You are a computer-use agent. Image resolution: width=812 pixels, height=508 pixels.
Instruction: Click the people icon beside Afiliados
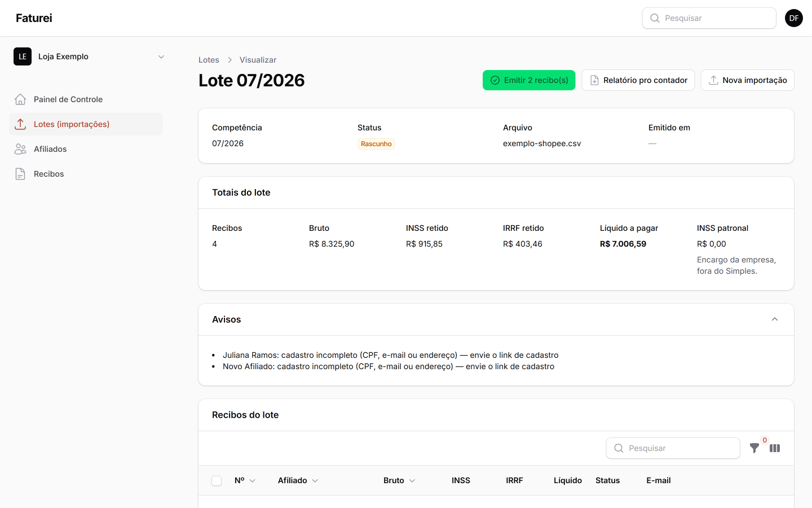20,149
